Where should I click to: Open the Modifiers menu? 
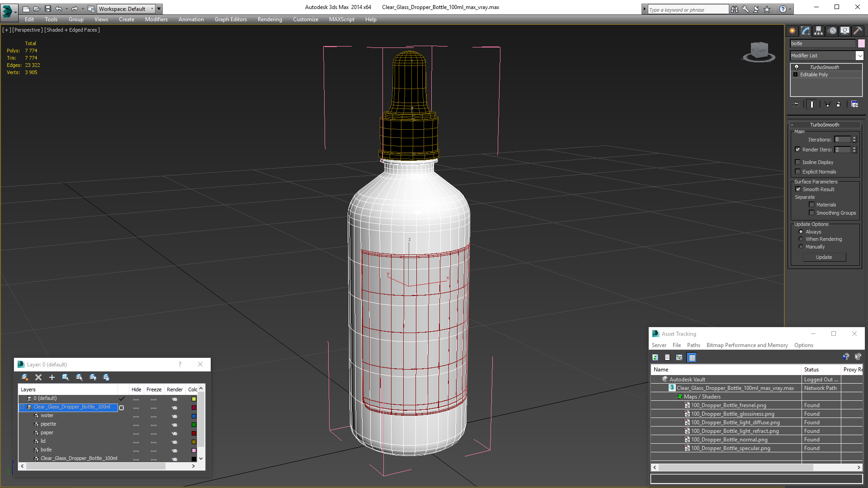coord(156,19)
